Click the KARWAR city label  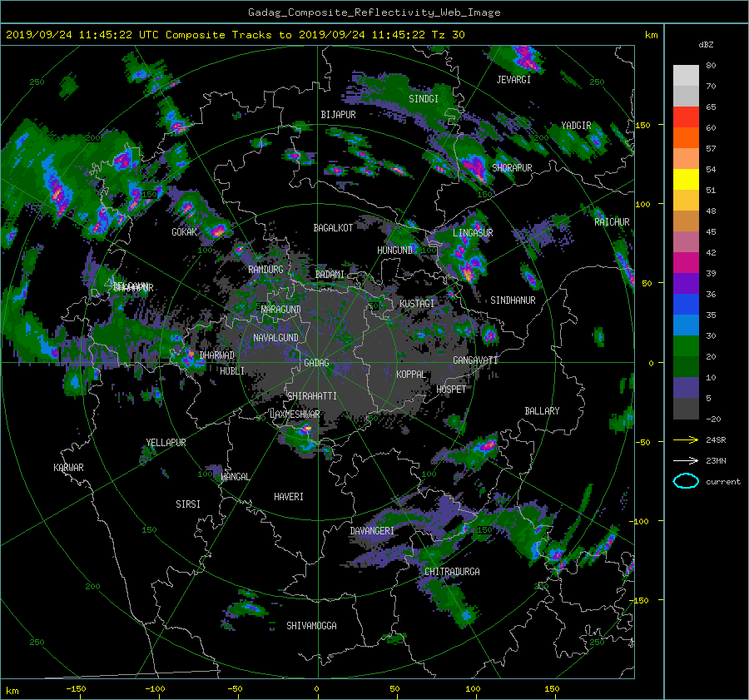(68, 467)
